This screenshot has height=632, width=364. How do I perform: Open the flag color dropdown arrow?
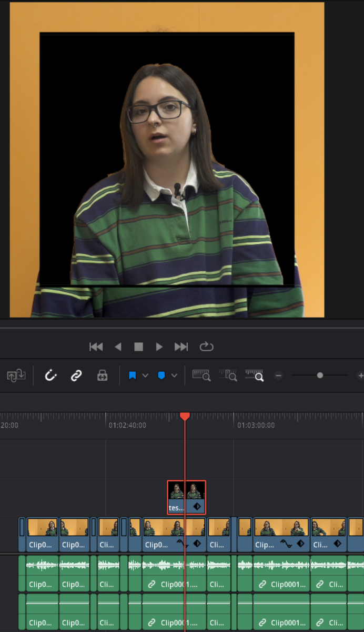(145, 376)
